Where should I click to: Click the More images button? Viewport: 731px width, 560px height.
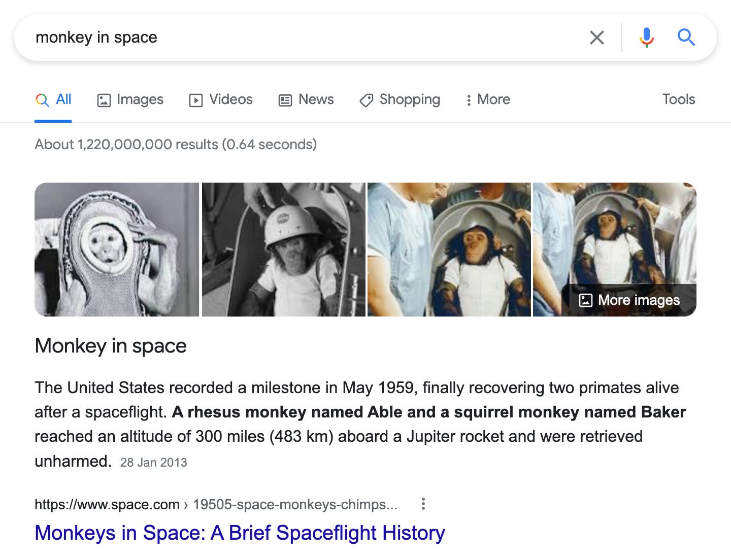point(629,300)
